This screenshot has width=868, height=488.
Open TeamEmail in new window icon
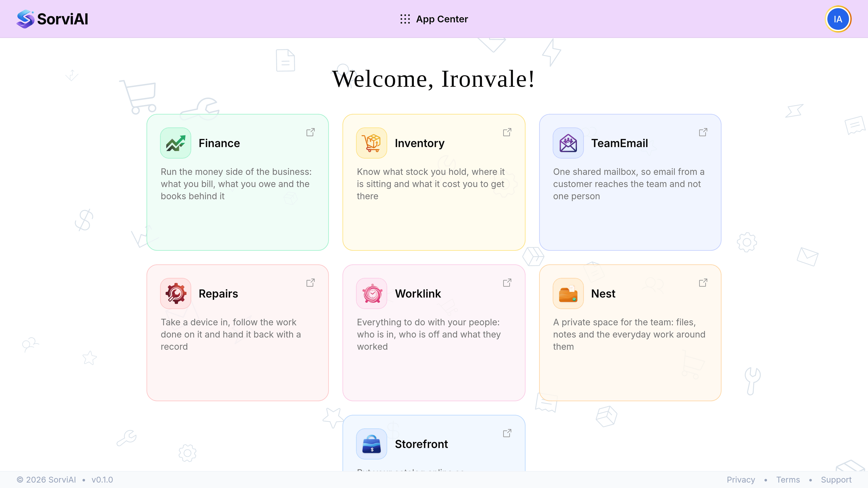pos(703,132)
